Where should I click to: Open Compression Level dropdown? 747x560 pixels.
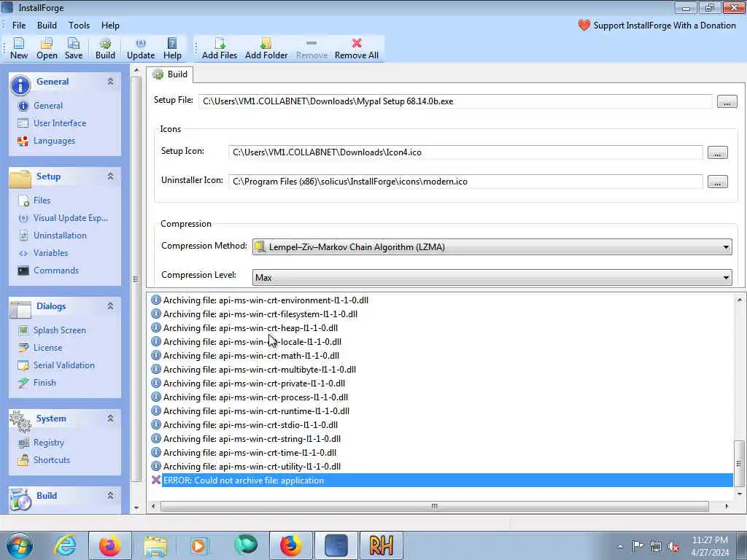(492, 277)
